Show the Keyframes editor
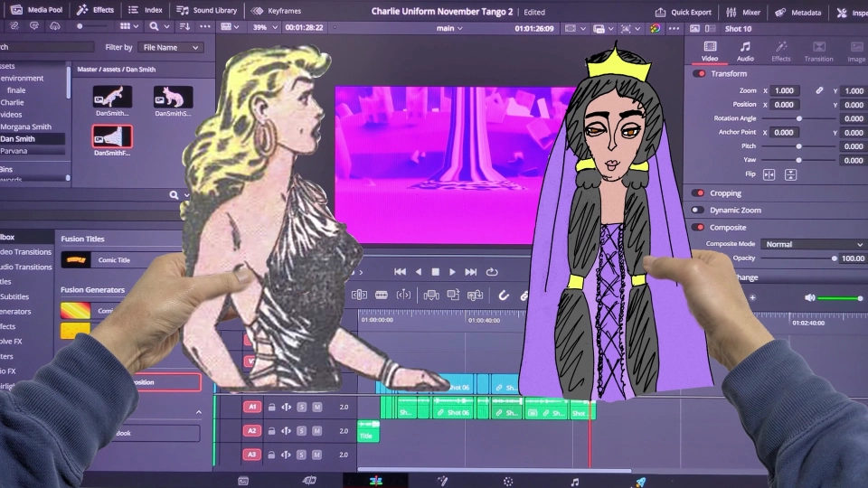The height and width of the screenshot is (488, 868). point(276,11)
